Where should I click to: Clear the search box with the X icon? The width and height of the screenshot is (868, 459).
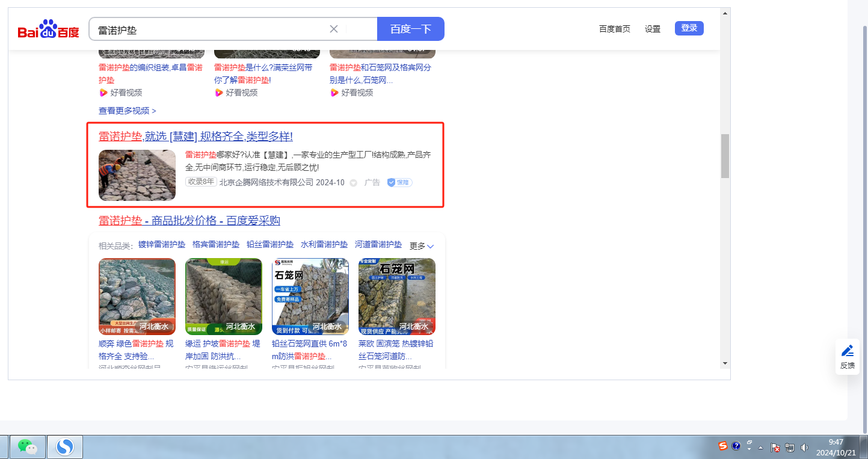click(334, 29)
